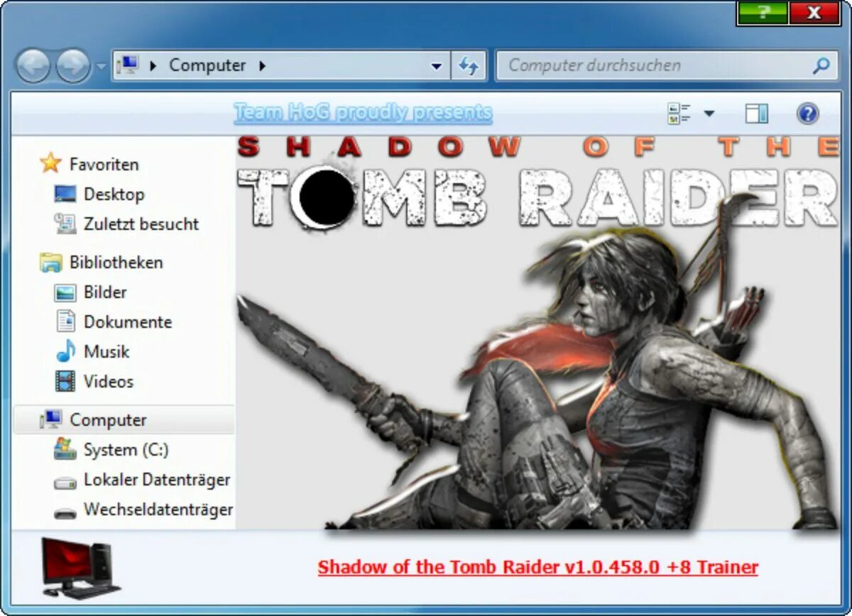Click the magnifier search icon
The image size is (852, 616).
click(x=821, y=66)
